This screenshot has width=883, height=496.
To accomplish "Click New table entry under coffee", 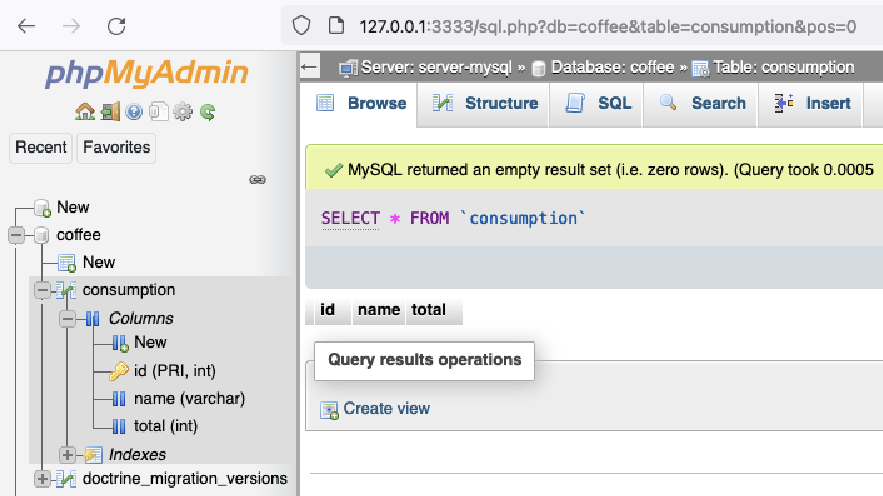I will click(x=99, y=262).
